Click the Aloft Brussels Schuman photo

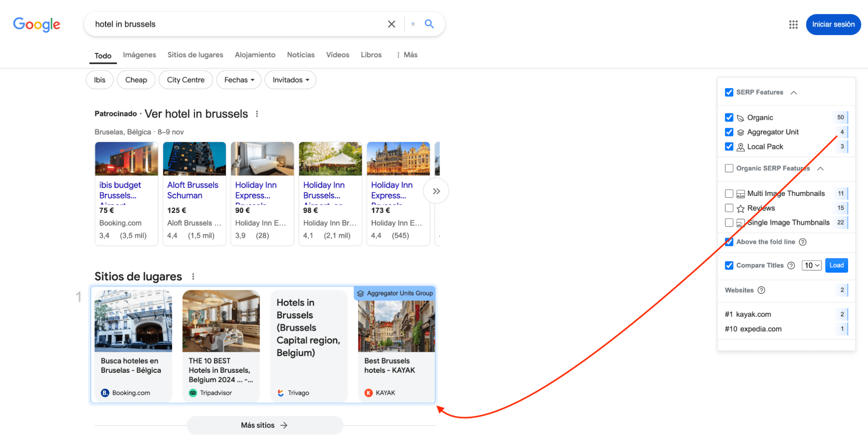pyautogui.click(x=195, y=159)
